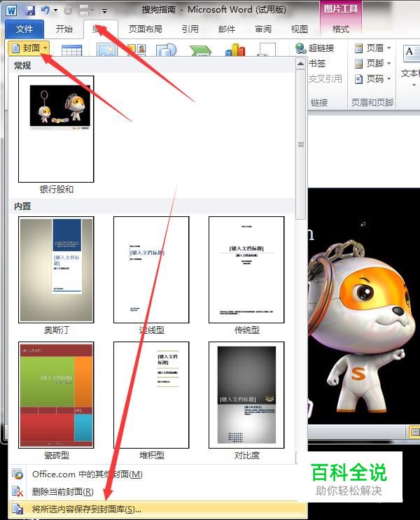Viewport: 420px width, 520px height.
Task: Switch to the 引用 tab
Action: [x=190, y=29]
